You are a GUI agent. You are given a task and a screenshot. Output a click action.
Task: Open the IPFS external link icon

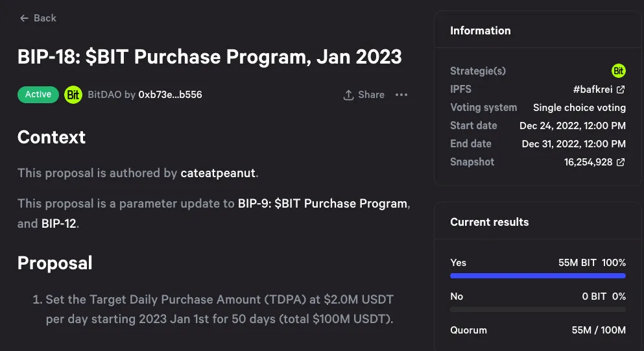[621, 90]
